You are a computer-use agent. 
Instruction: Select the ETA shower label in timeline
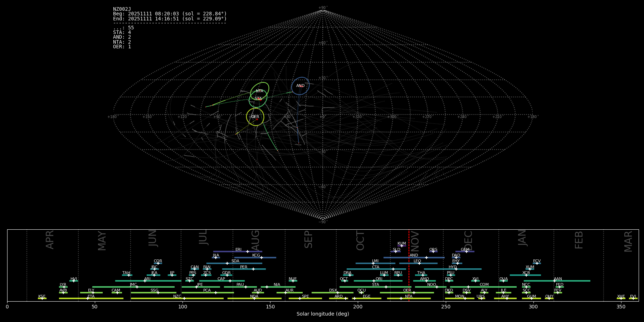coord(91,296)
